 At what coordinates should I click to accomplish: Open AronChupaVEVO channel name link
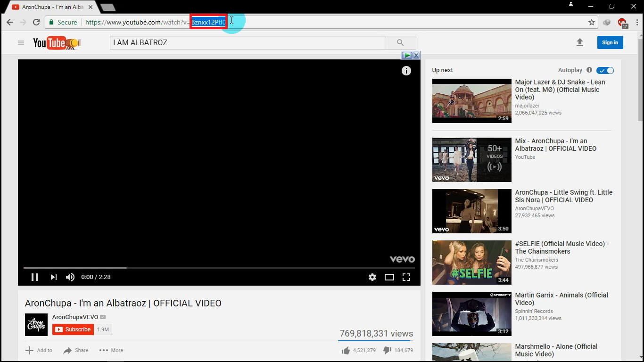click(x=75, y=317)
